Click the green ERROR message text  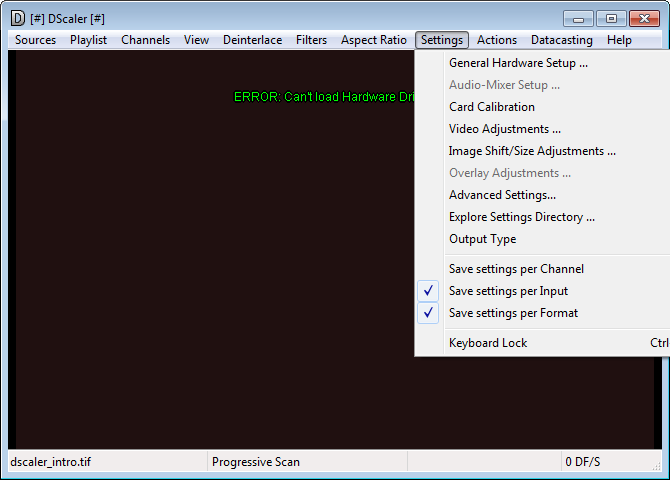[324, 97]
